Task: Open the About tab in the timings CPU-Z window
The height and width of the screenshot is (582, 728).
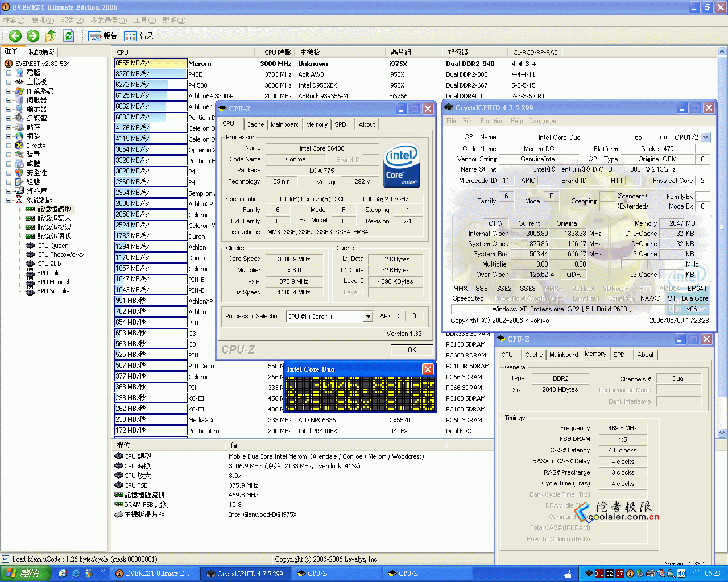Action: [x=646, y=355]
